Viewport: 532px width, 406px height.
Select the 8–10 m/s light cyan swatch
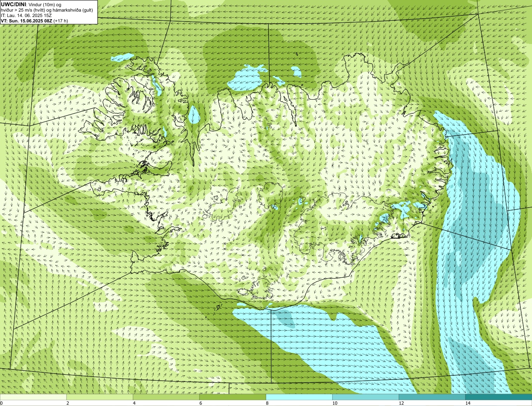[x=299, y=397]
